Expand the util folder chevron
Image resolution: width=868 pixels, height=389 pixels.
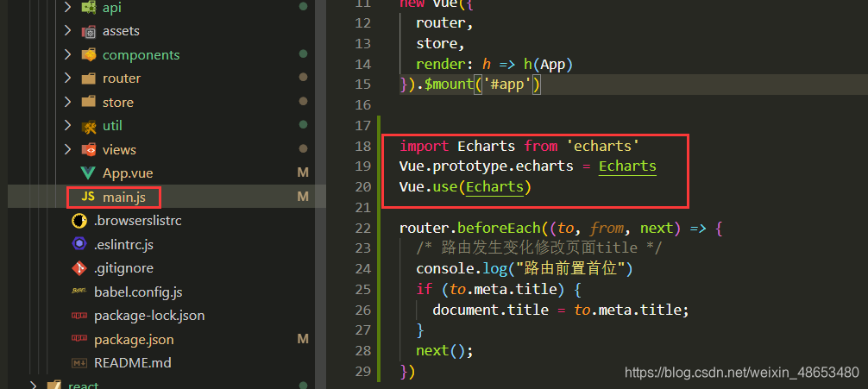pos(67,126)
